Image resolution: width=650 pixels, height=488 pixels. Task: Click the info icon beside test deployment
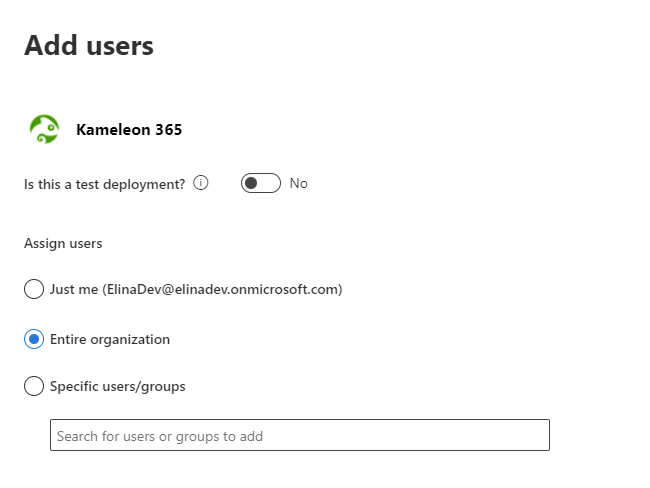[x=201, y=183]
